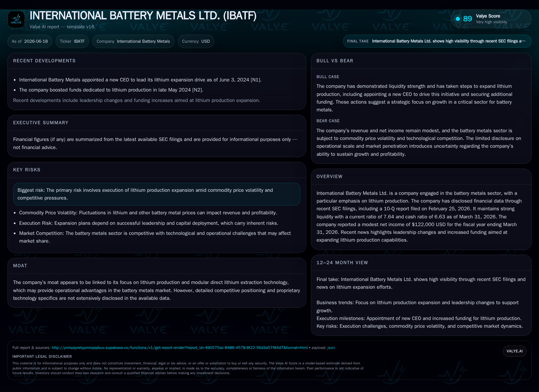Viewport: 539px width, 392px height.
Task: Click the Valye AI report template v16 subtitle
Action: click(62, 27)
